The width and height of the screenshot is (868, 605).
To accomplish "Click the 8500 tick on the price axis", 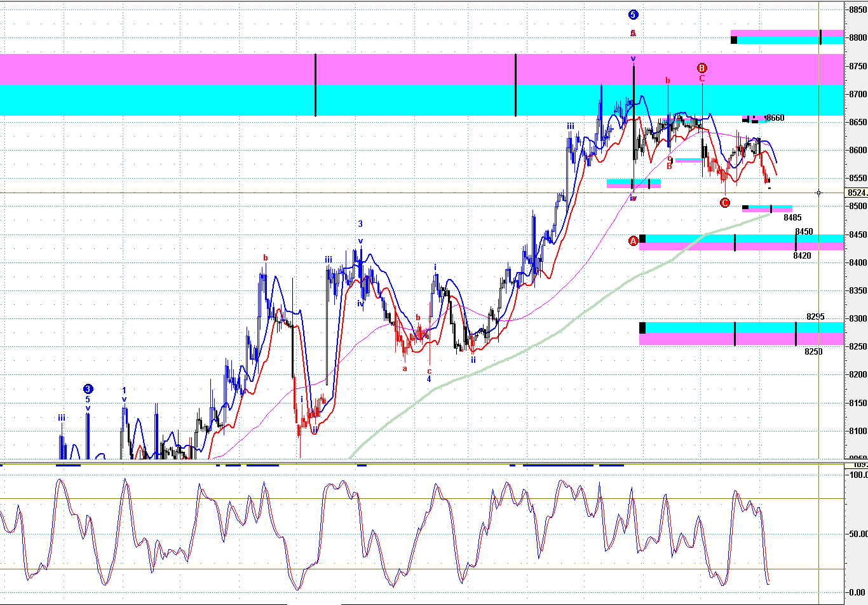I will tap(858, 207).
